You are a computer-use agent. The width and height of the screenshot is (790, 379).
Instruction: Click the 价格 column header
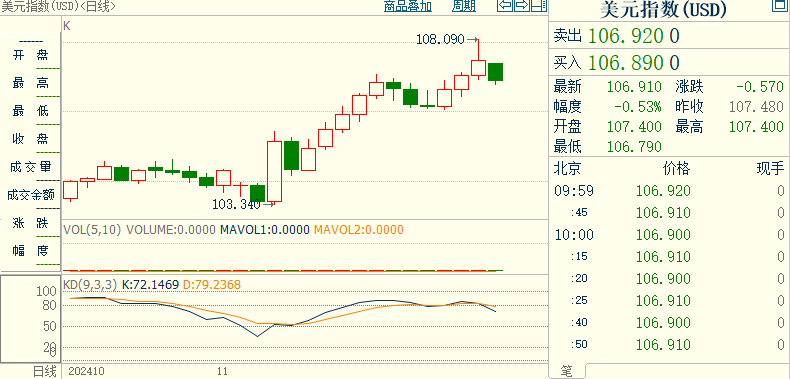(676, 168)
